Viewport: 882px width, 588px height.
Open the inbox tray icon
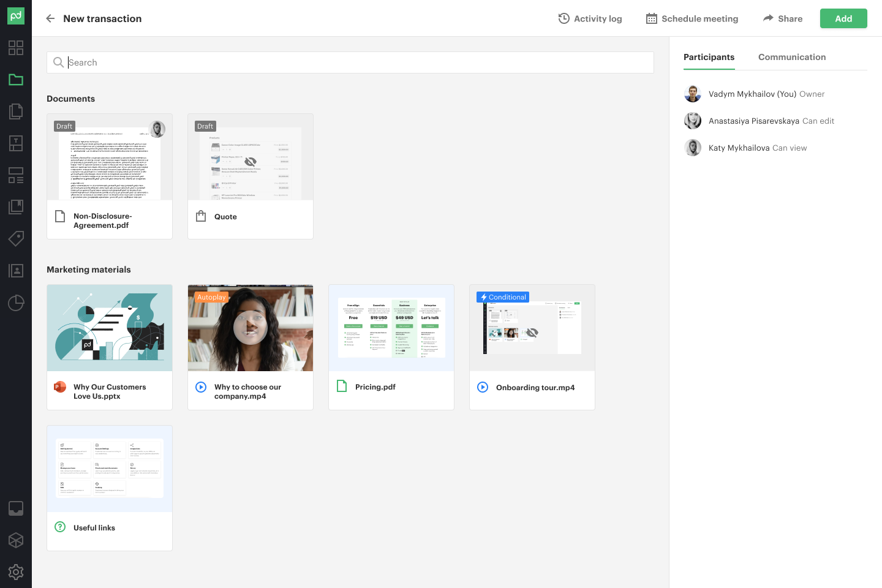16,508
